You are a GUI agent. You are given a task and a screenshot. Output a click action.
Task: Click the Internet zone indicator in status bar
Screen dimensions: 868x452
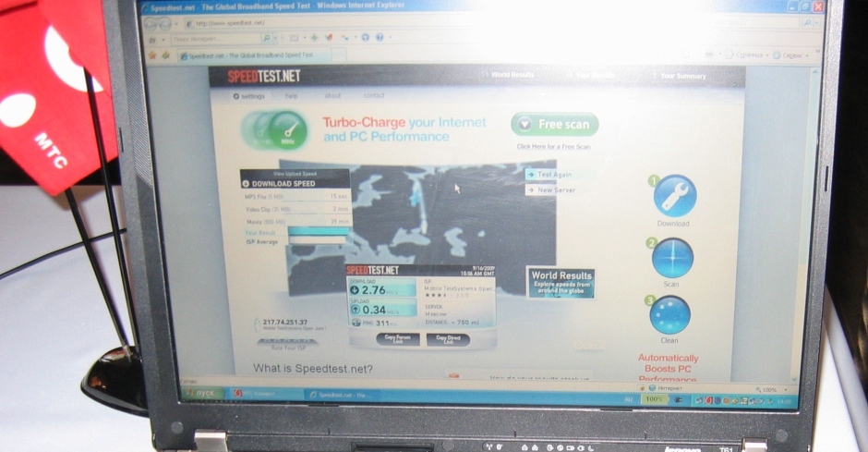point(668,388)
